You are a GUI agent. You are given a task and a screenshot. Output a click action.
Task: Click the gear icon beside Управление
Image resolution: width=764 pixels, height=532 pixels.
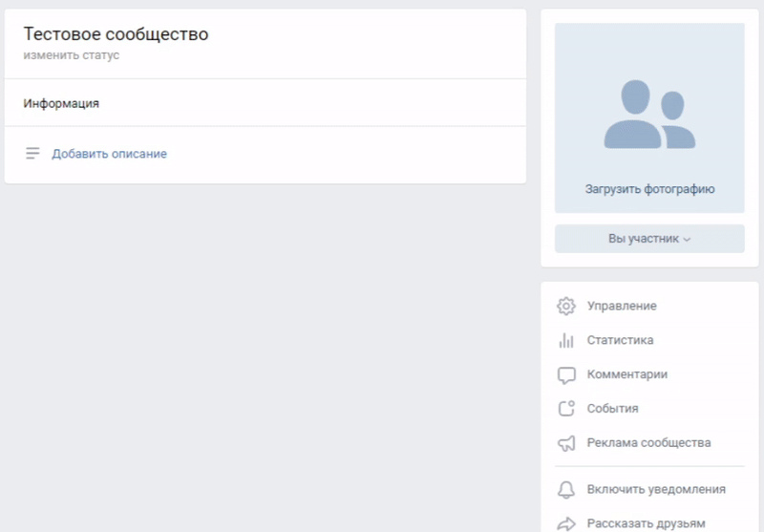point(566,307)
